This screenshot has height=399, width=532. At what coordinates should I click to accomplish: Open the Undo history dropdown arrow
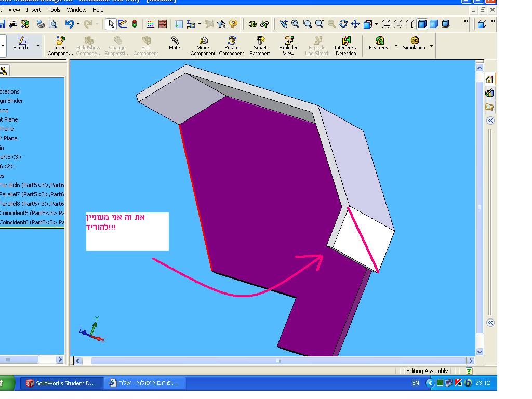tap(78, 24)
